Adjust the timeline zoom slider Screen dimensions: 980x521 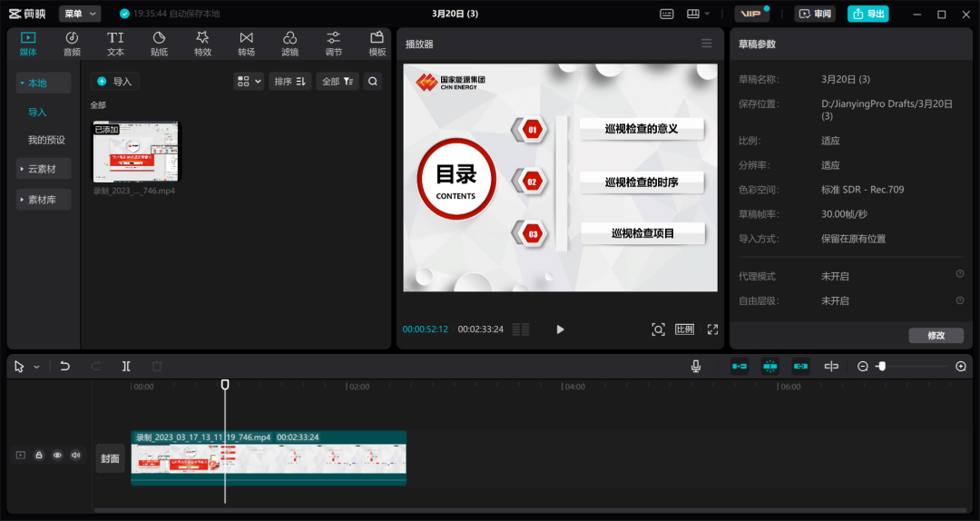point(881,366)
